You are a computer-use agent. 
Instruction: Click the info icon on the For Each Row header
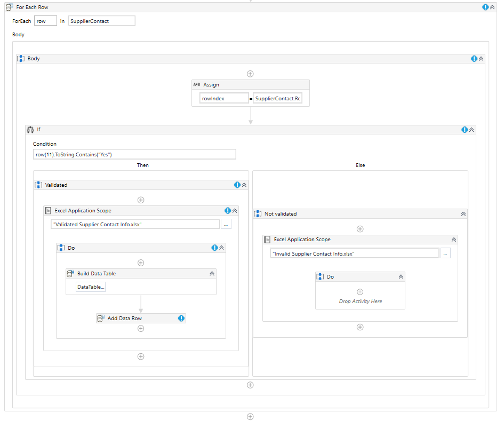coord(485,7)
